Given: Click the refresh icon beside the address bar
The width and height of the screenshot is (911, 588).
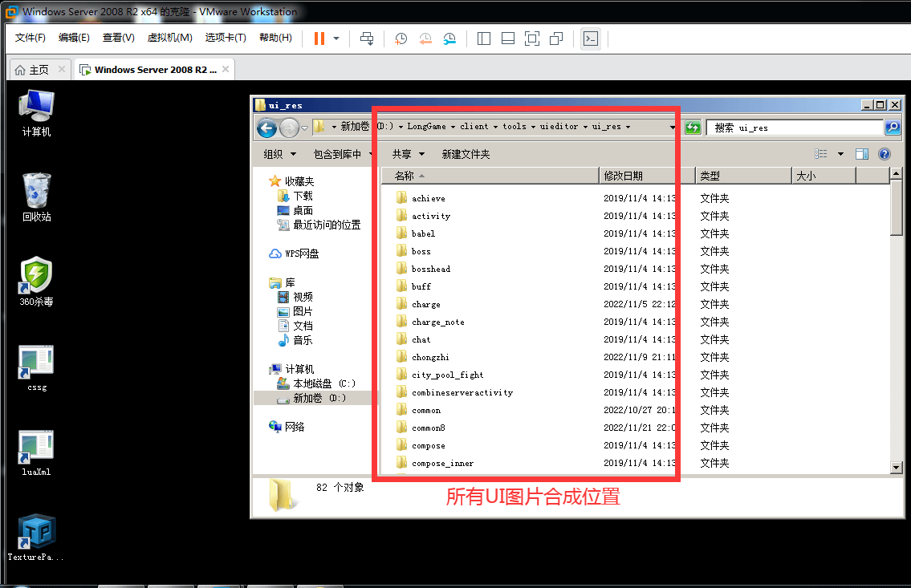Looking at the screenshot, I should [x=693, y=127].
